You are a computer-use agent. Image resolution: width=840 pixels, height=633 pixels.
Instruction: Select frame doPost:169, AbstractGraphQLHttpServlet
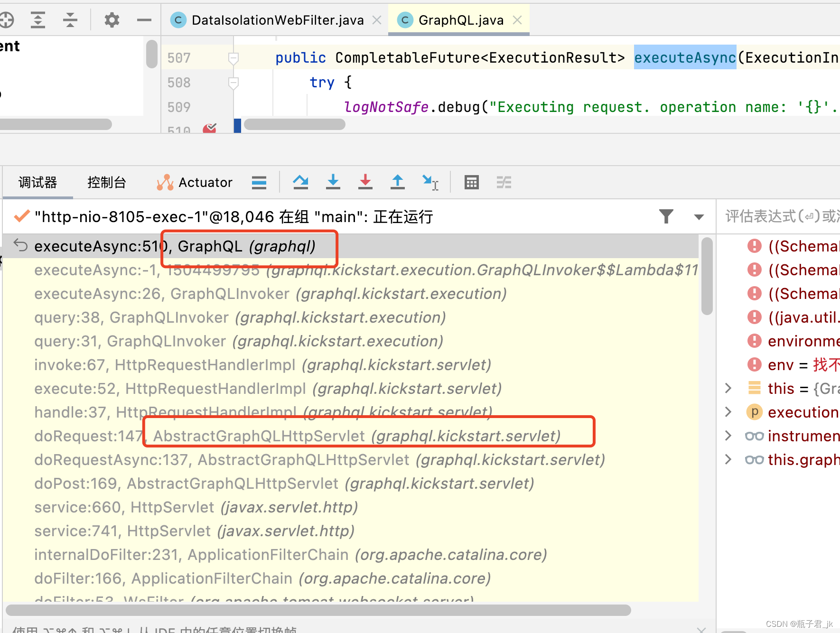click(351, 484)
